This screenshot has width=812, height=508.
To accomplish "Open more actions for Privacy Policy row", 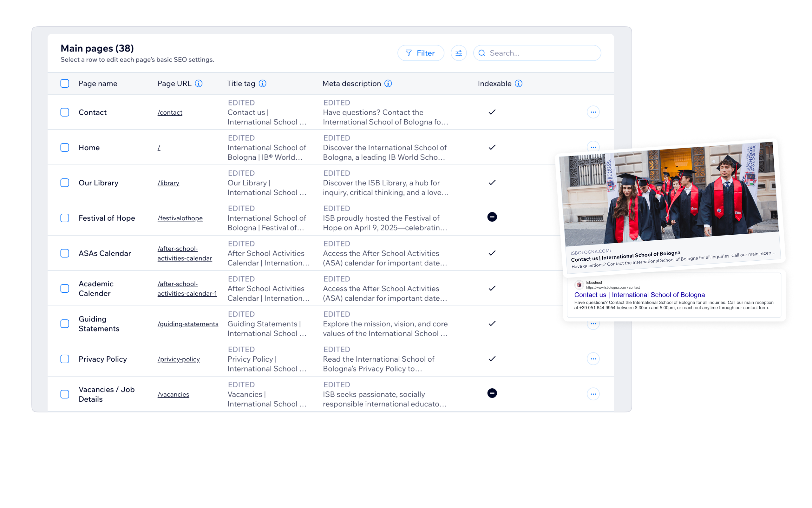I will tap(593, 359).
